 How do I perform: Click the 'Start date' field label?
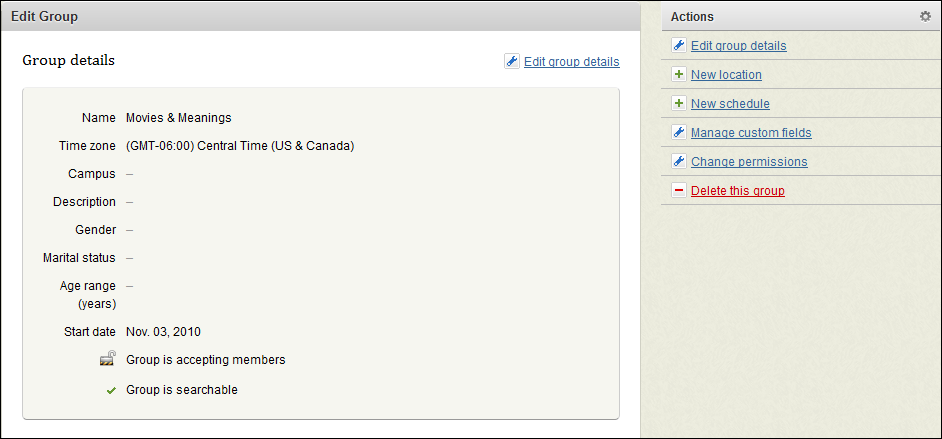90,332
